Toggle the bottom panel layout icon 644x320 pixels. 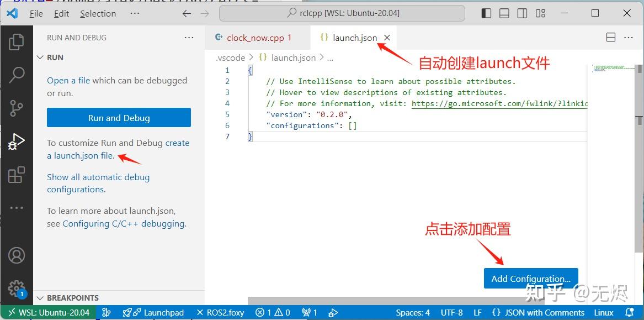tap(504, 14)
